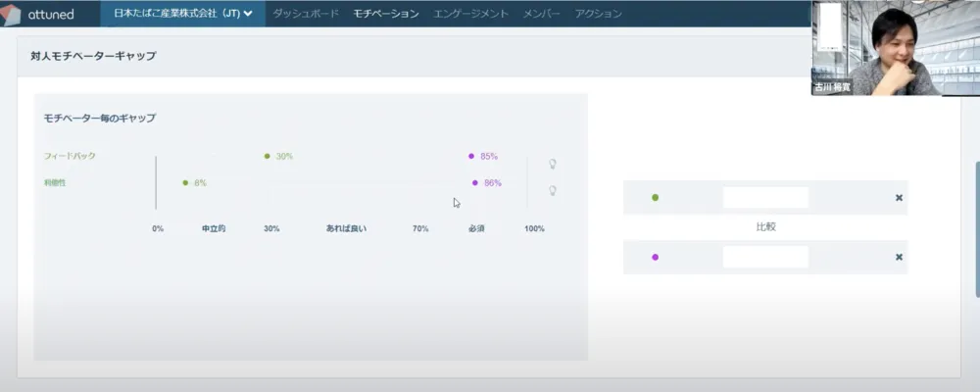Remove the purple member with the X
This screenshot has height=392, width=980.
pos(899,257)
